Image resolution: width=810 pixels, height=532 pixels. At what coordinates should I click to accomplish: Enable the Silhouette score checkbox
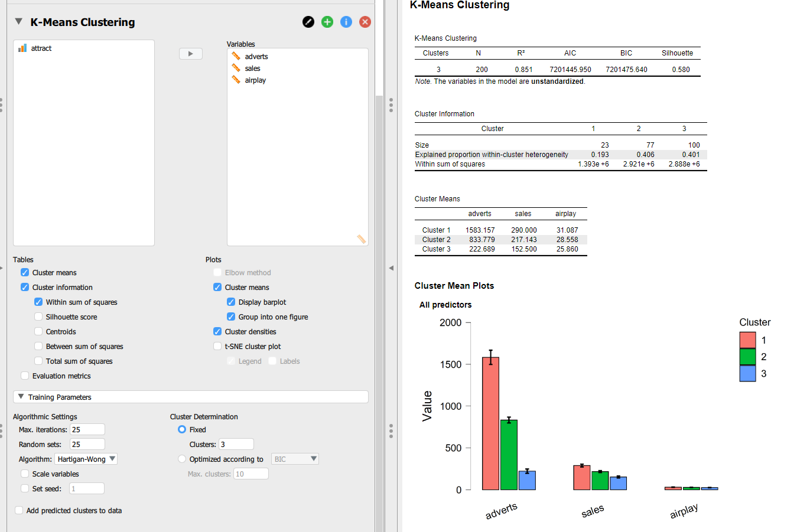38,316
